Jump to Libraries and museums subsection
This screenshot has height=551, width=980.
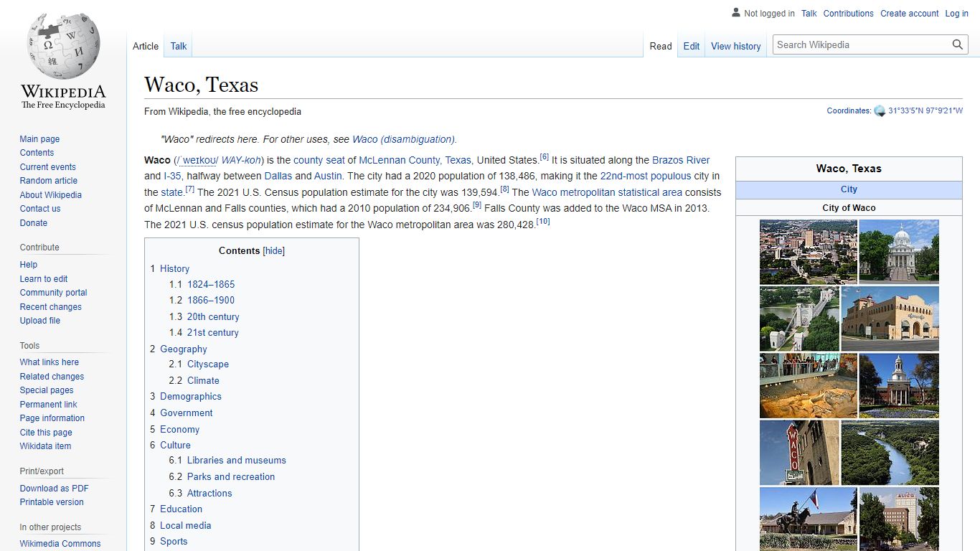(x=236, y=460)
